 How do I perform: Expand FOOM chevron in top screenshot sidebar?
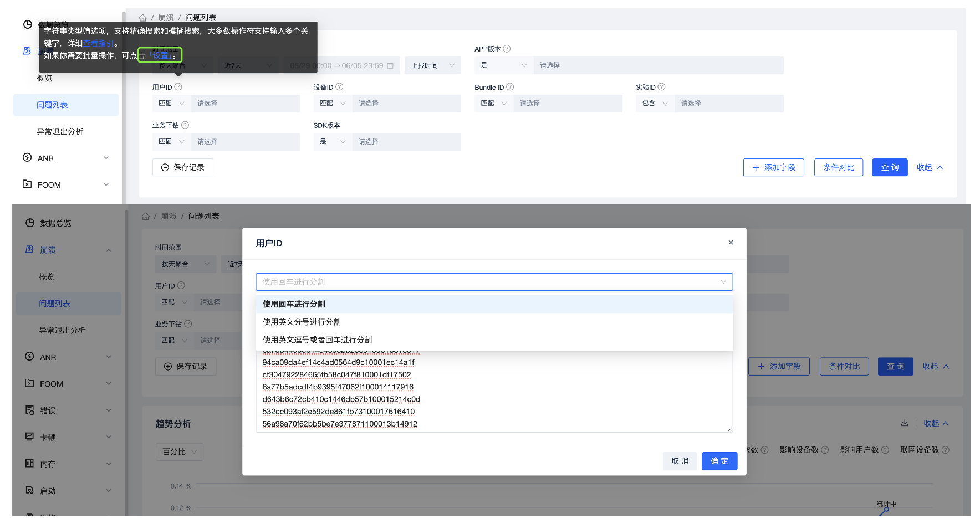pos(106,184)
